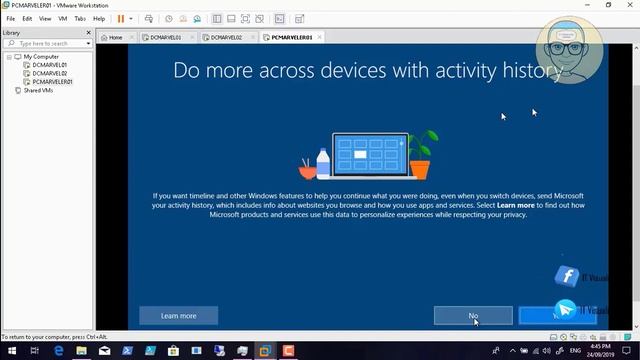This screenshot has height=360, width=640.
Task: Open the library search filter dropdown arrow
Action: click(88, 43)
